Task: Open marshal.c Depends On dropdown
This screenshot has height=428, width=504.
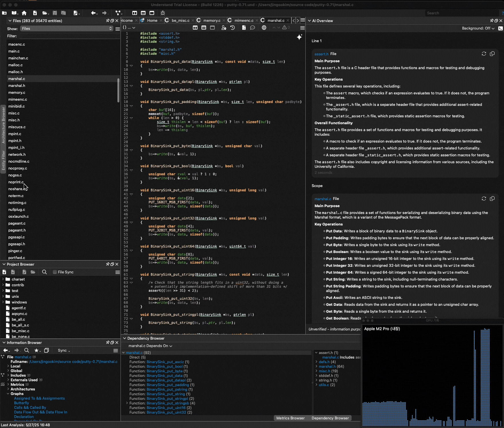Action: tap(150, 346)
